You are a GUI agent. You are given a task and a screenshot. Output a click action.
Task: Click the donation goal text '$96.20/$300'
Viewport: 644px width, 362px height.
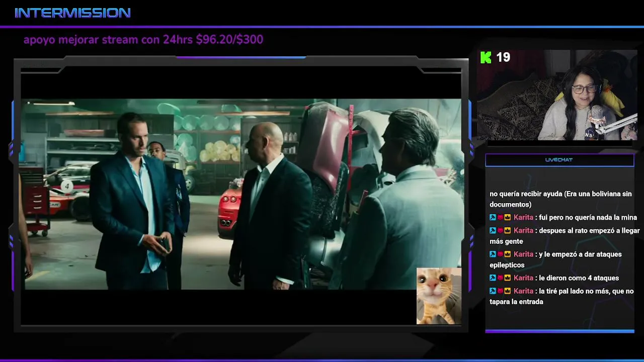tap(229, 39)
